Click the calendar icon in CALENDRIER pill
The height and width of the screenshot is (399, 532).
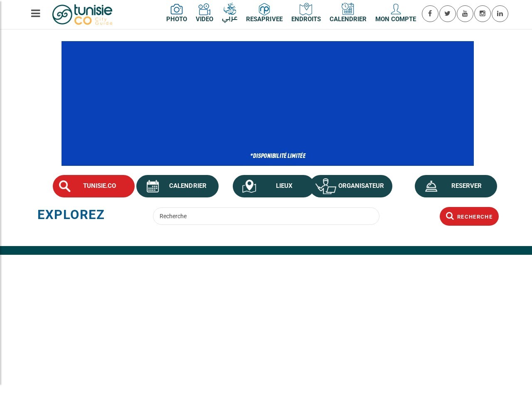pos(153,186)
